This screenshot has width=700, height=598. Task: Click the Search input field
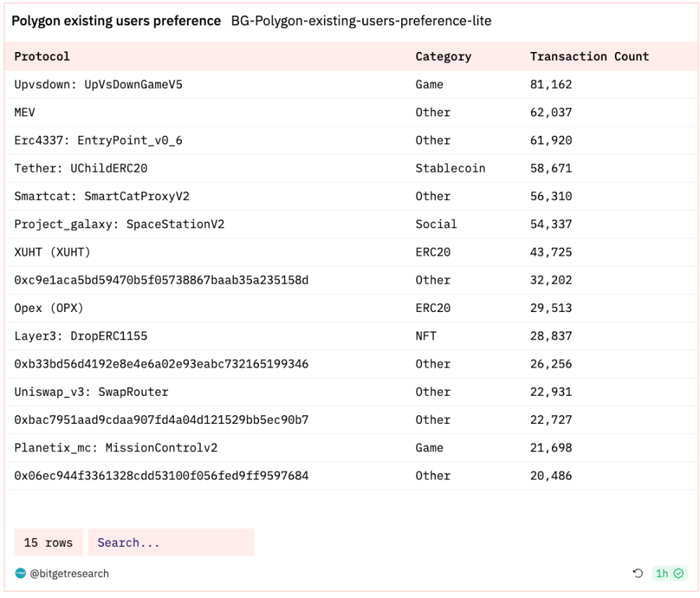click(170, 542)
